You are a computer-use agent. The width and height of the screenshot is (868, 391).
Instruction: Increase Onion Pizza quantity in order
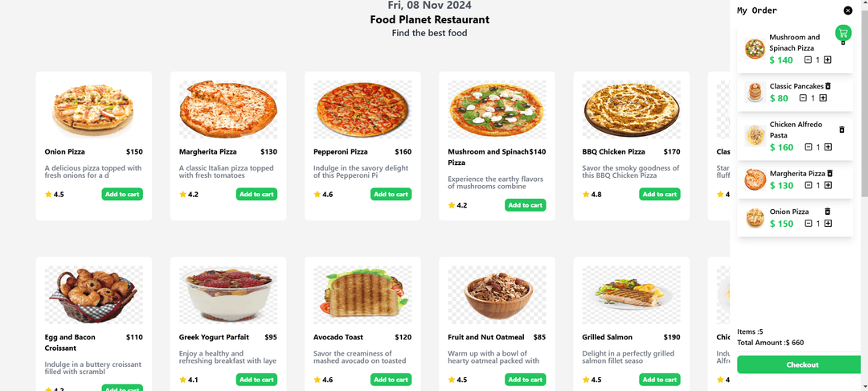click(x=828, y=224)
